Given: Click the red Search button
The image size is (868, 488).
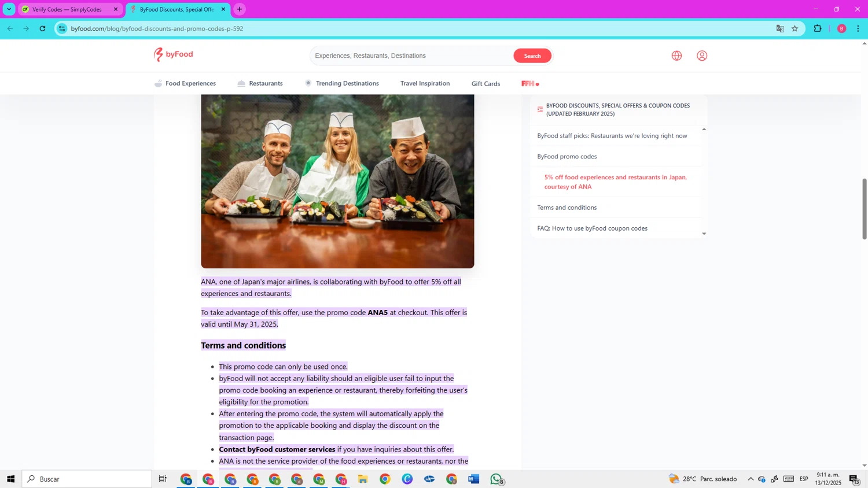Looking at the screenshot, I should point(532,56).
